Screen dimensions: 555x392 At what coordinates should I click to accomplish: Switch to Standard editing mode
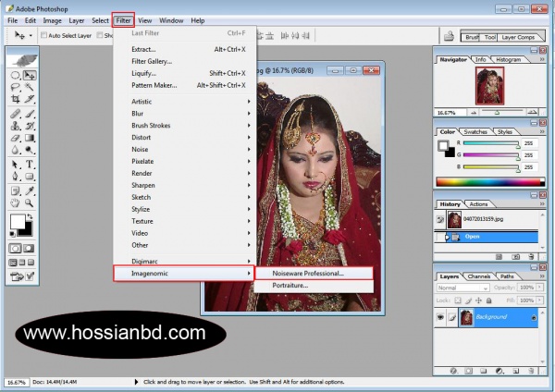(15, 249)
